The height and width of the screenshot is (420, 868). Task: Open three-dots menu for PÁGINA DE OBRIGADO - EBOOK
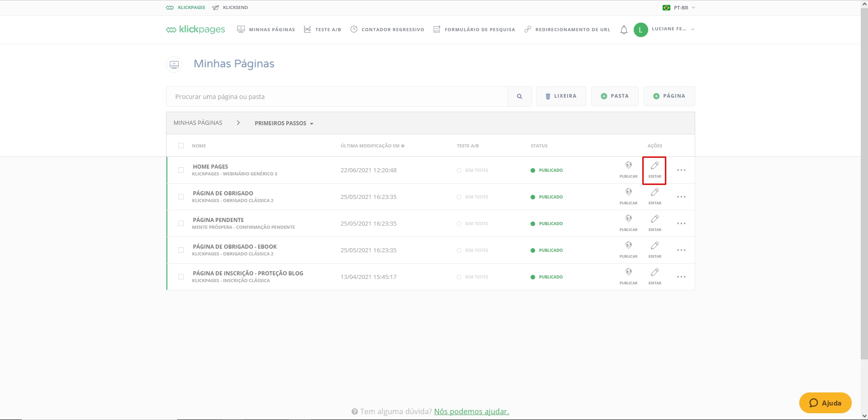pos(681,250)
